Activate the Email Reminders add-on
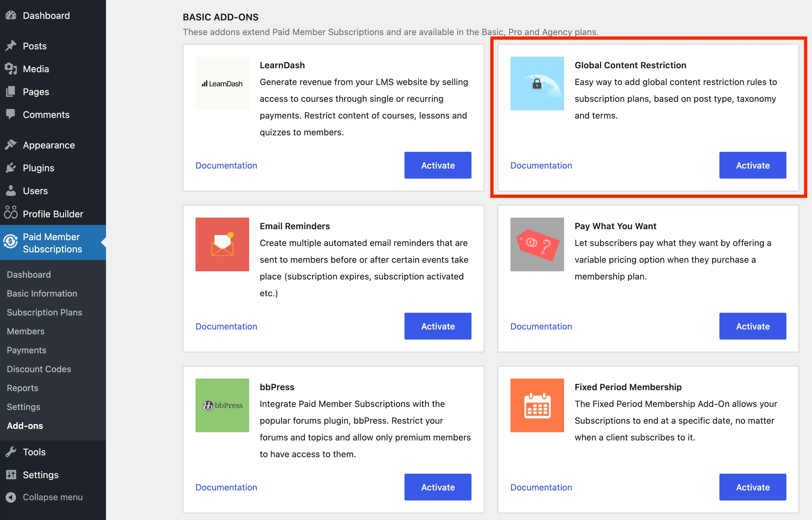 438,326
